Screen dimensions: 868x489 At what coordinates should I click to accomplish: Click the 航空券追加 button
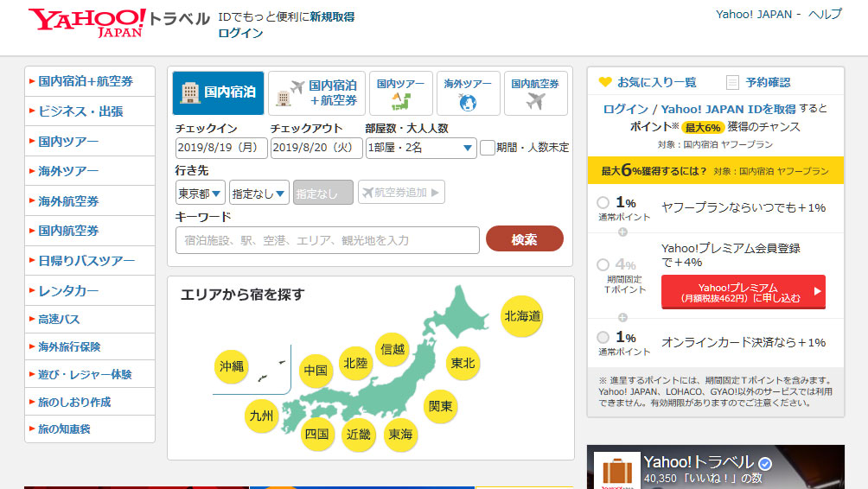tap(401, 193)
